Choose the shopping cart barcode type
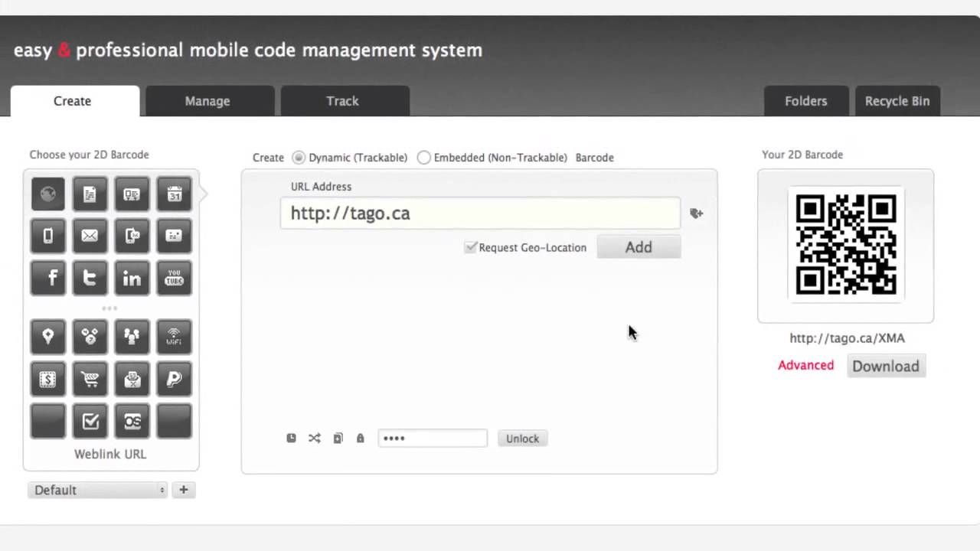Viewport: 980px width, 551px height. pos(90,379)
